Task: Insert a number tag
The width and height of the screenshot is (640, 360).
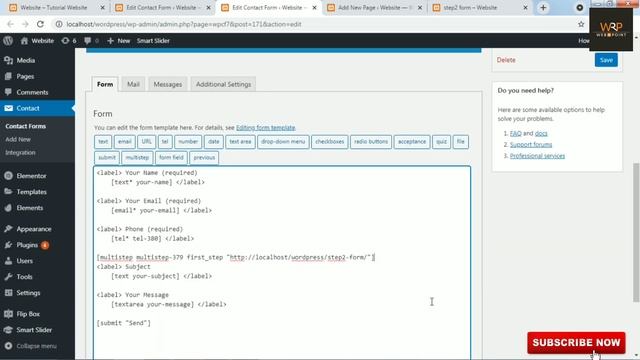Action: [x=188, y=142]
